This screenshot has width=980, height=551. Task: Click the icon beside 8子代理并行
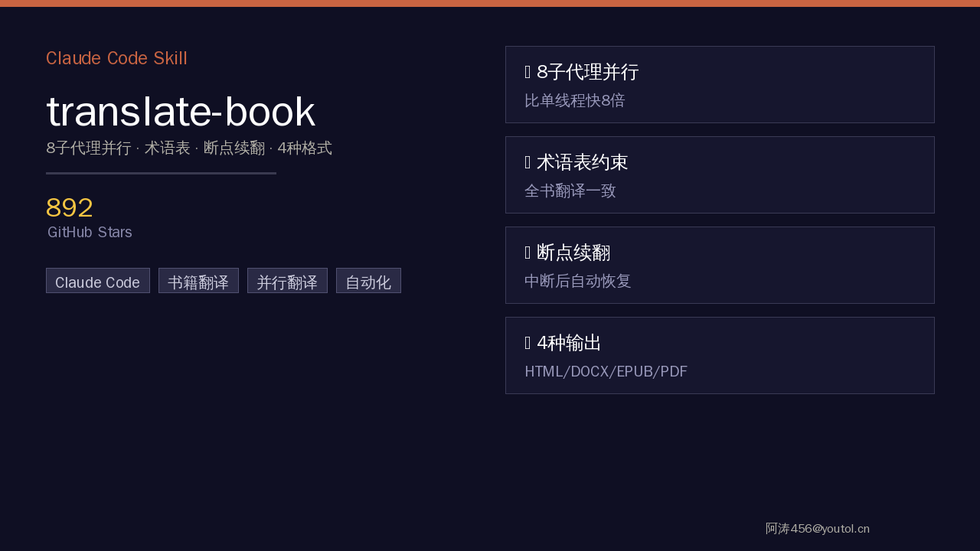528,72
